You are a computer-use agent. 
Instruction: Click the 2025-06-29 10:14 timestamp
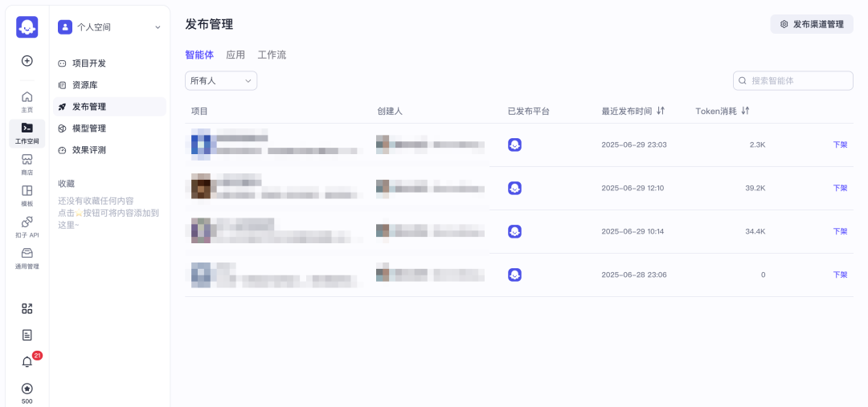[x=633, y=231]
